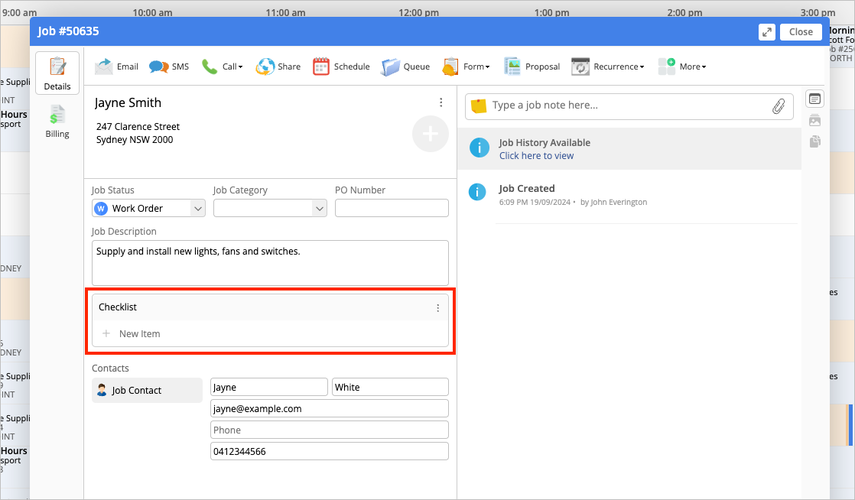Image resolution: width=855 pixels, height=500 pixels.
Task: Close the Job #50635 window
Action: [800, 32]
